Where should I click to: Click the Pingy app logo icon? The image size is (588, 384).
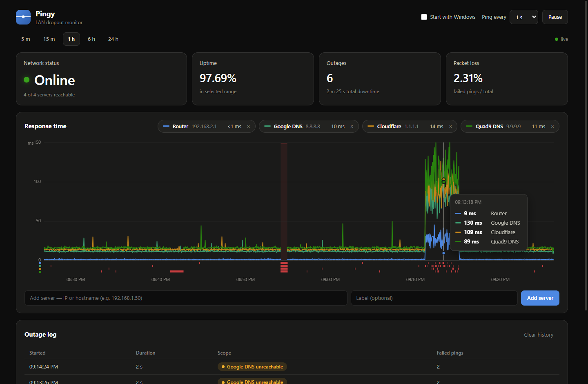23,17
